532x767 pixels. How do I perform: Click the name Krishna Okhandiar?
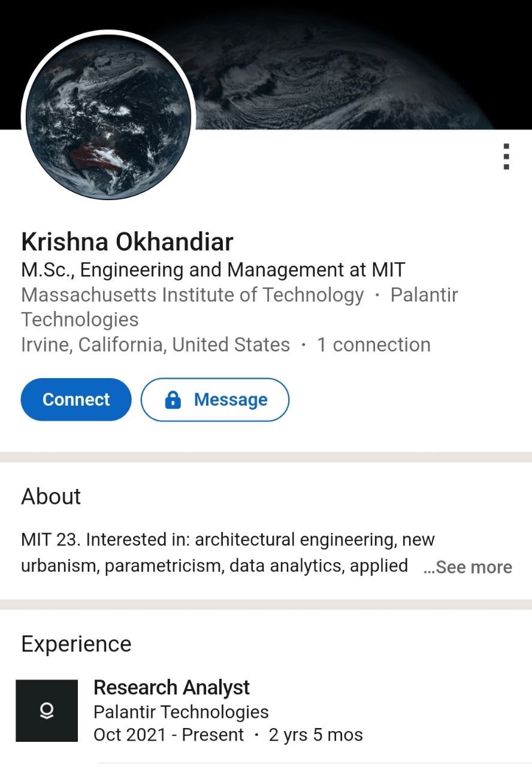127,241
